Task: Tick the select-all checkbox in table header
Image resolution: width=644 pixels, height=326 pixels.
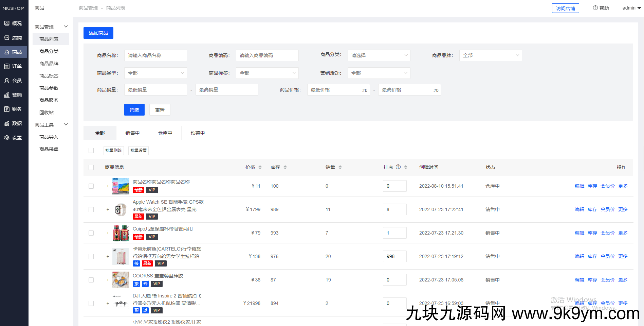Action: 91,167
